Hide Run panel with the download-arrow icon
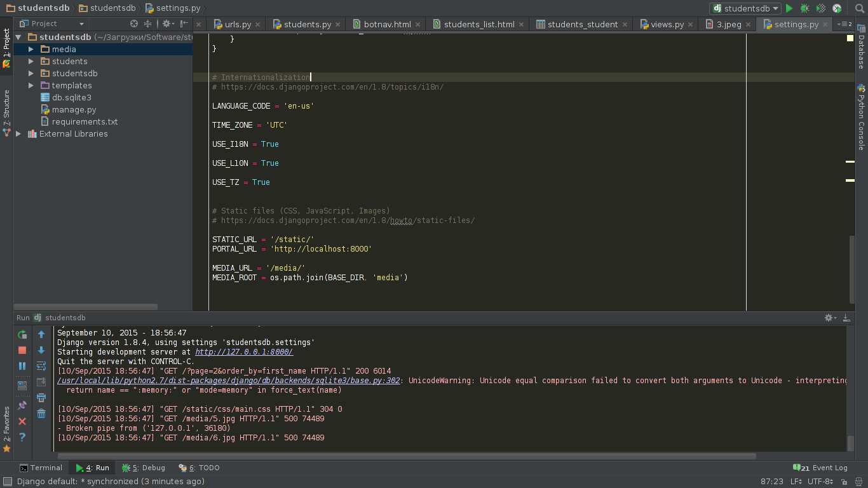The image size is (868, 488). [846, 318]
